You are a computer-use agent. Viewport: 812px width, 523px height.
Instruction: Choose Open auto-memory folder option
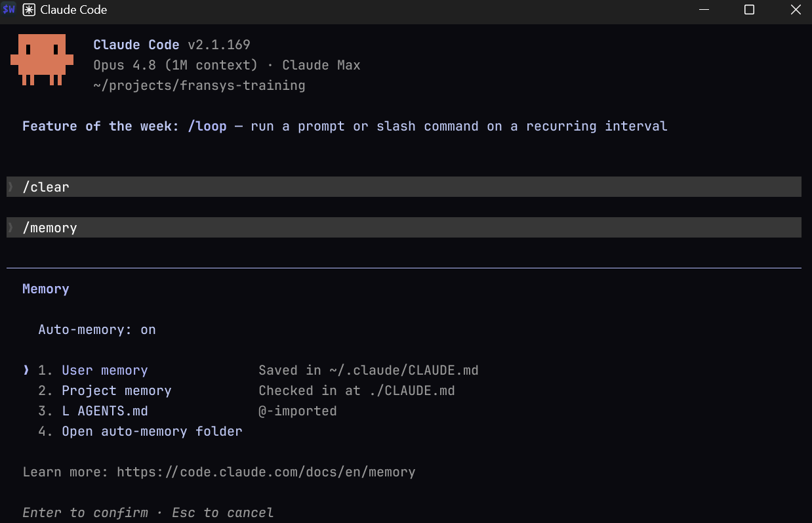pyautogui.click(x=152, y=431)
